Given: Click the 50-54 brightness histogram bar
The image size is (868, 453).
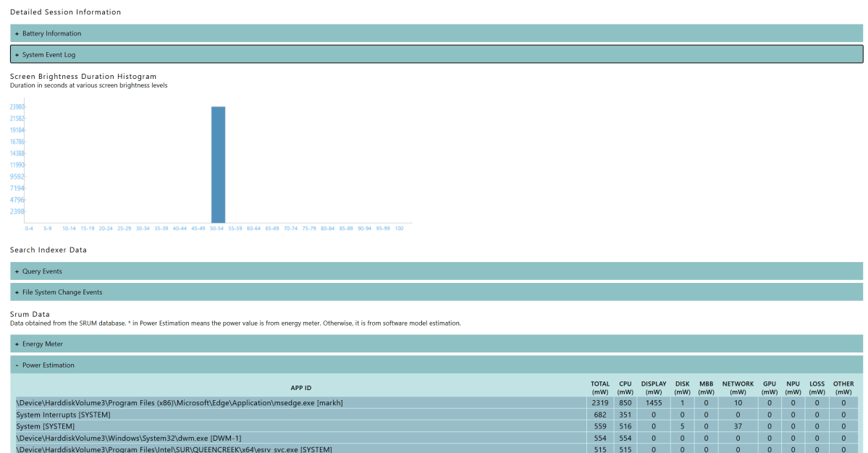Looking at the screenshot, I should [218, 165].
